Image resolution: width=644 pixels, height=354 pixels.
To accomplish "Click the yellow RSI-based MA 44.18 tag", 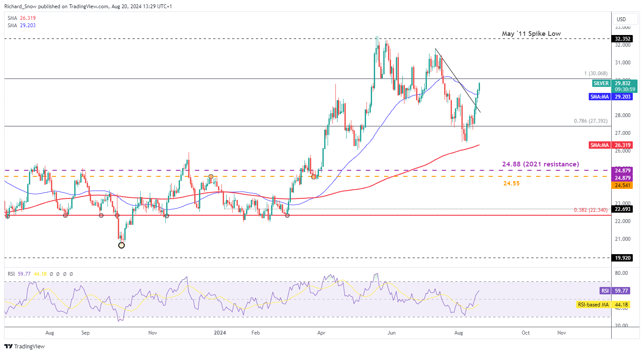I will 603,305.
